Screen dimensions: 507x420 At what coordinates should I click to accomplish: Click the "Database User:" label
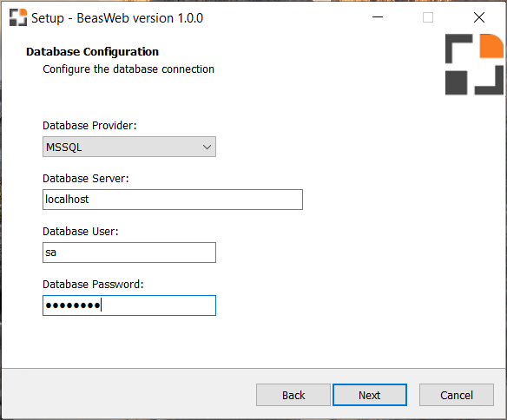coord(81,232)
